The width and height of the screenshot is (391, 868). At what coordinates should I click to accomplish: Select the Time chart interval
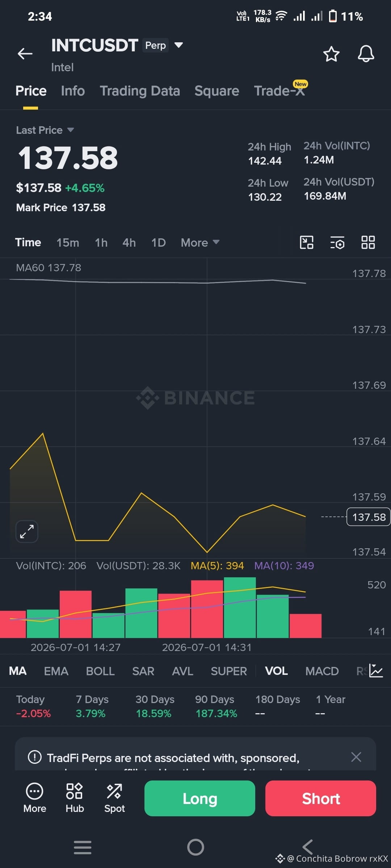coord(28,242)
